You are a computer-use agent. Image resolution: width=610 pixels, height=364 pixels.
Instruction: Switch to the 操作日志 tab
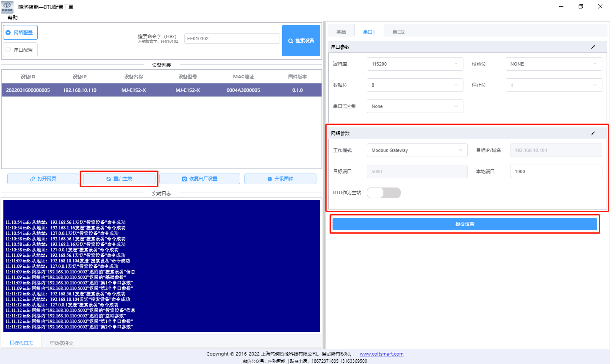[22, 343]
